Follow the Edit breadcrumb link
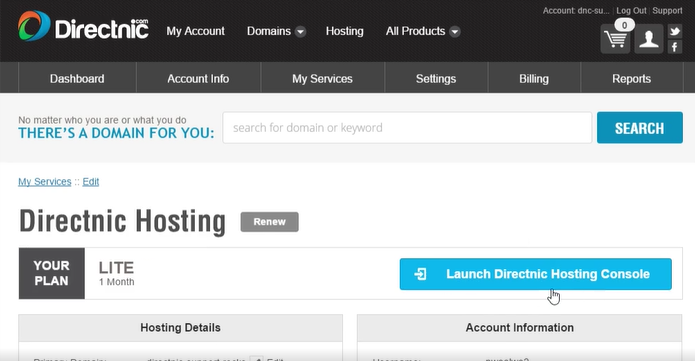Image resolution: width=695 pixels, height=361 pixels. click(x=90, y=181)
